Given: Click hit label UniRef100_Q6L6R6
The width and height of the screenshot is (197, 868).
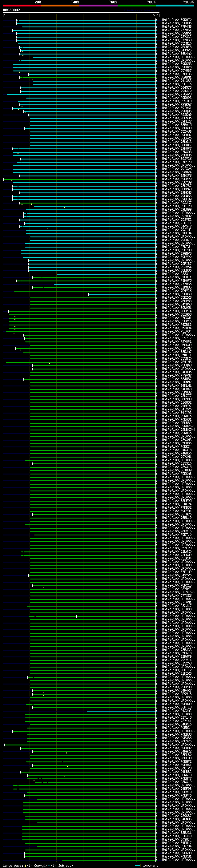Looking at the screenshot, I should click(x=176, y=139).
